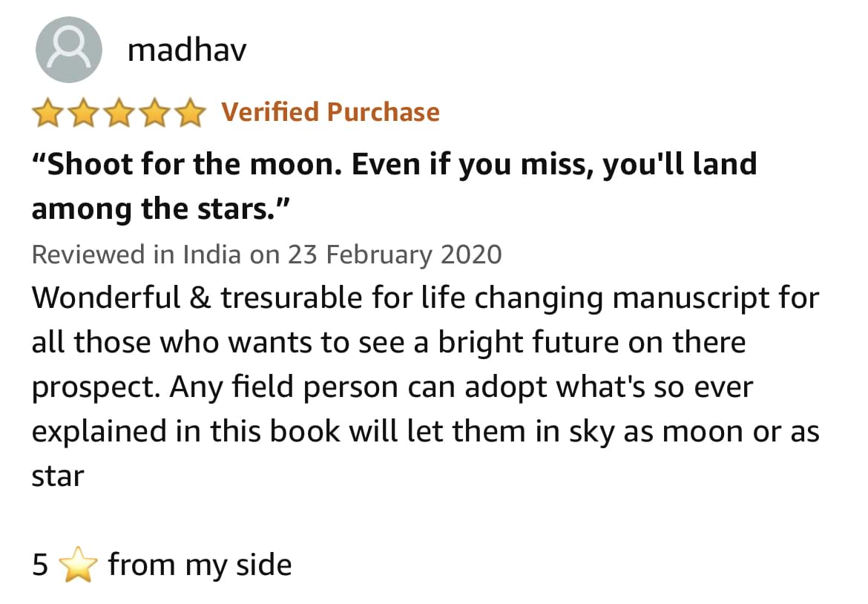Click the number 5 before the star emoji
This screenshot has width=868, height=604.
point(40,565)
